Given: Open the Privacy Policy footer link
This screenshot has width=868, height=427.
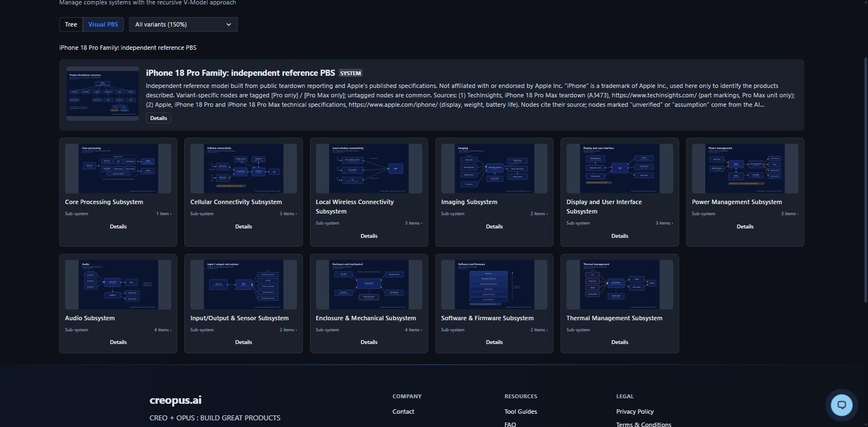Looking at the screenshot, I should pos(635,412).
